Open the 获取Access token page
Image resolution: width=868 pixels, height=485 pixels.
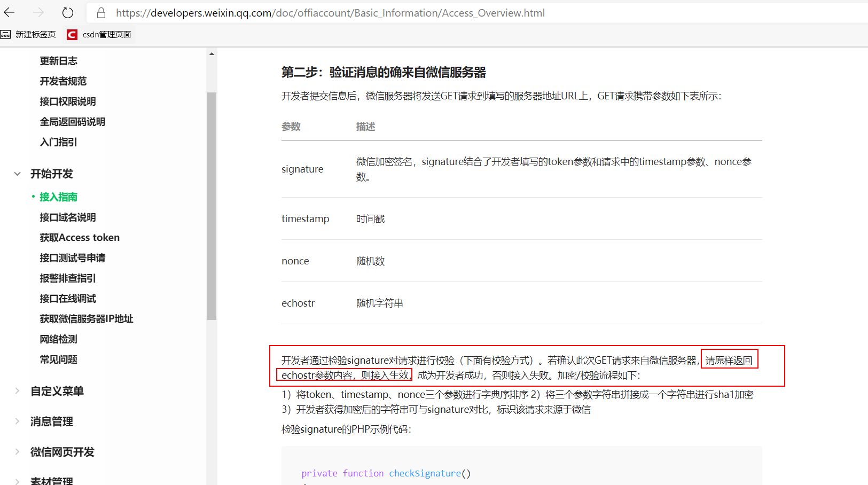[x=80, y=237]
